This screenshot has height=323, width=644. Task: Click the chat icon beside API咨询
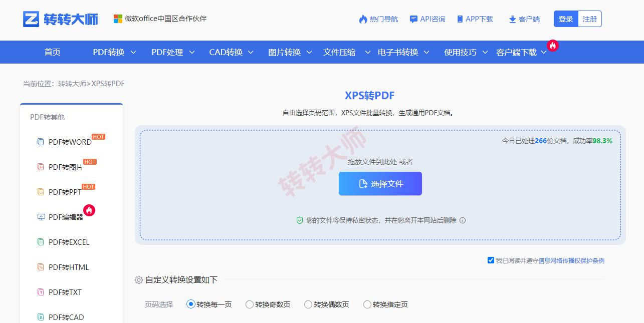coord(413,19)
